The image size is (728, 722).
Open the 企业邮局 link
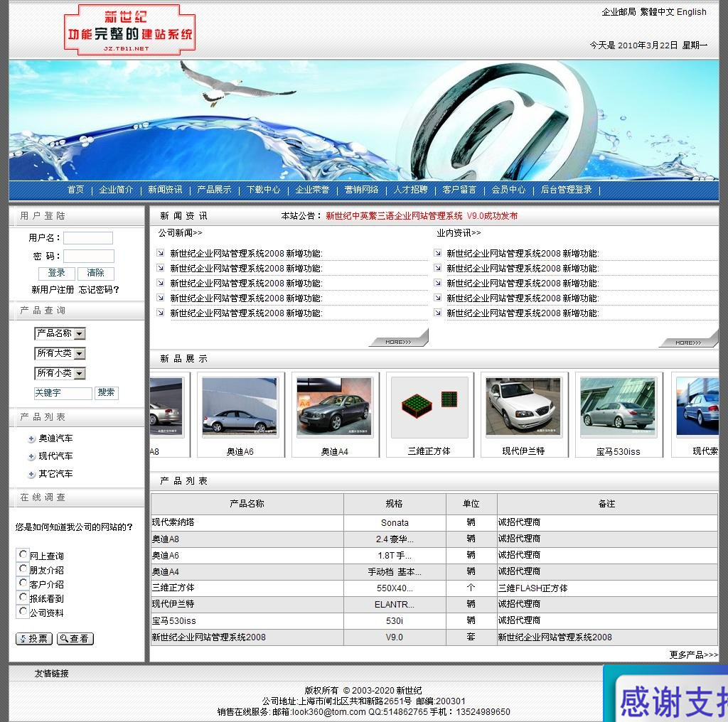click(619, 12)
